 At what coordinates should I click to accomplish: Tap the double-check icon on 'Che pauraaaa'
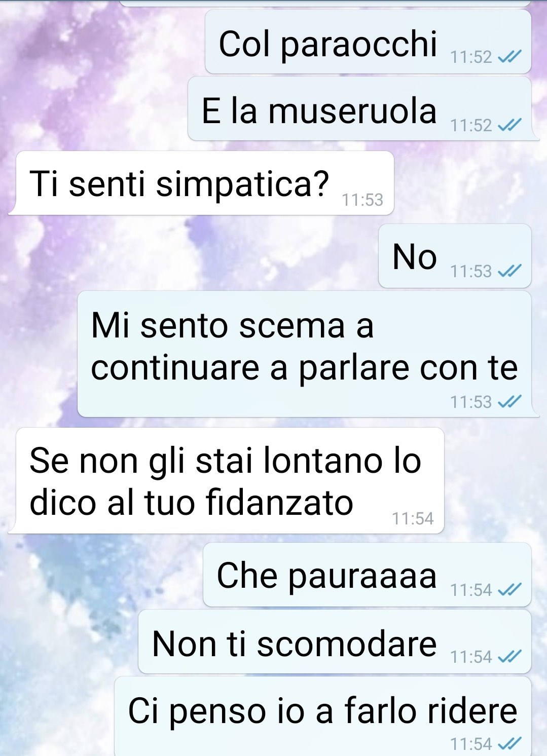(x=509, y=590)
